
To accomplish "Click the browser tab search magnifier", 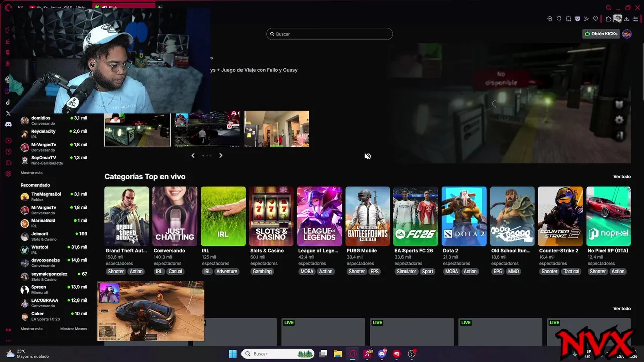I will pyautogui.click(x=608, y=8).
